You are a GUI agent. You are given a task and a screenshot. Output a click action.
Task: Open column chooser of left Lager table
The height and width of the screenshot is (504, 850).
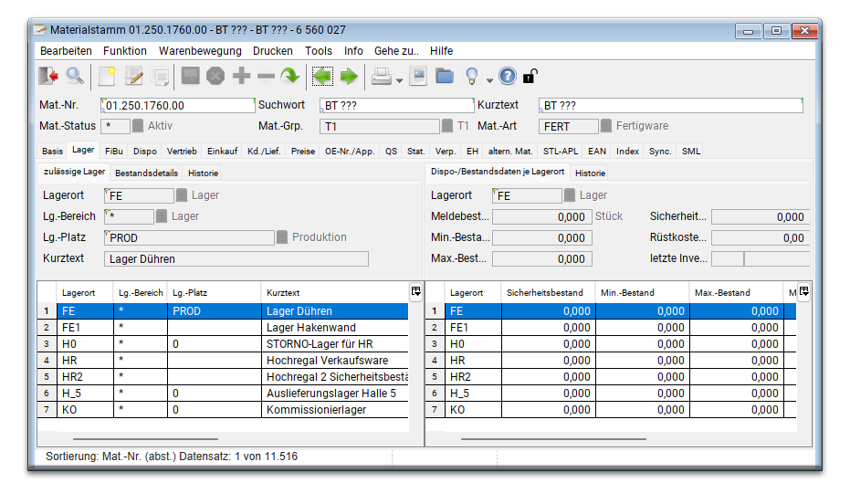pyautogui.click(x=415, y=291)
